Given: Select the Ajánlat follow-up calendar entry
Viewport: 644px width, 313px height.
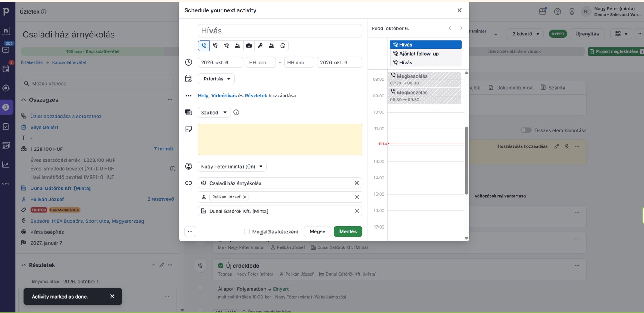Looking at the screenshot, I should point(425,54).
